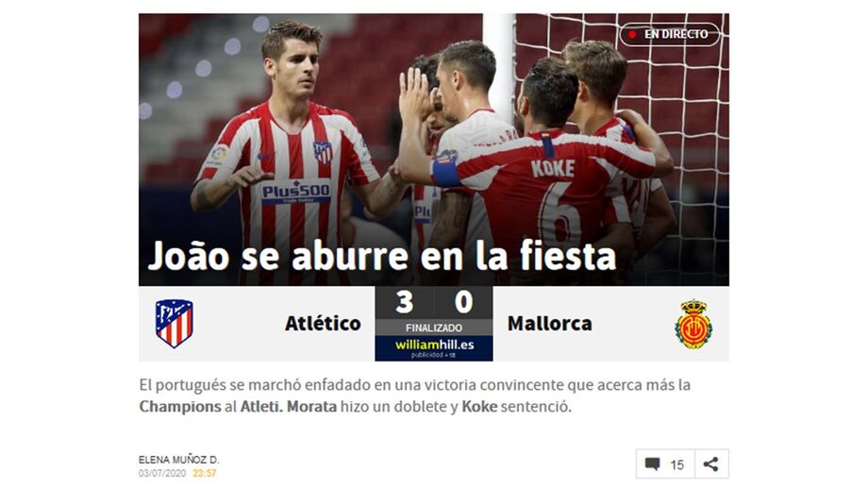Click the share icon button
The width and height of the screenshot is (868, 489).
(x=711, y=464)
